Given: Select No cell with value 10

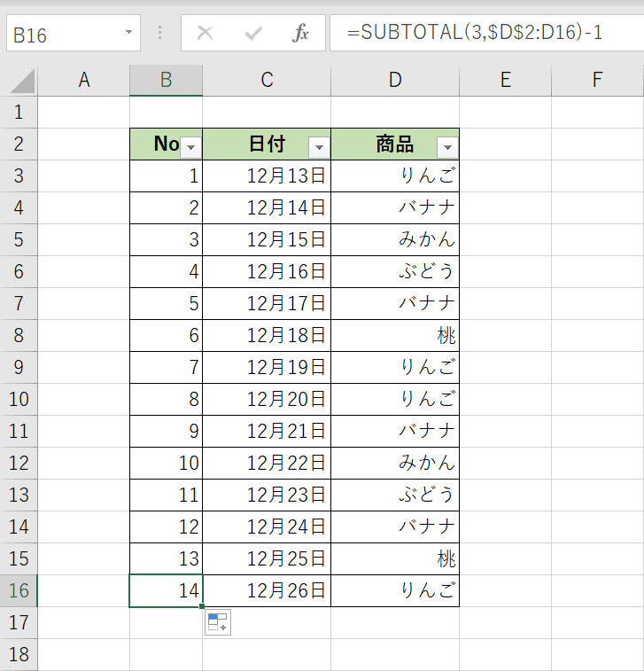Looking at the screenshot, I should 166,463.
